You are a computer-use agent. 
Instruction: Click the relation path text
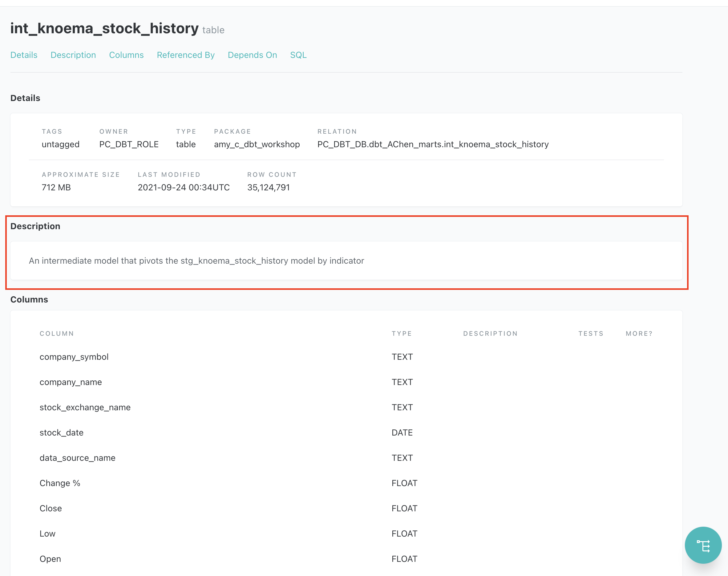(433, 144)
